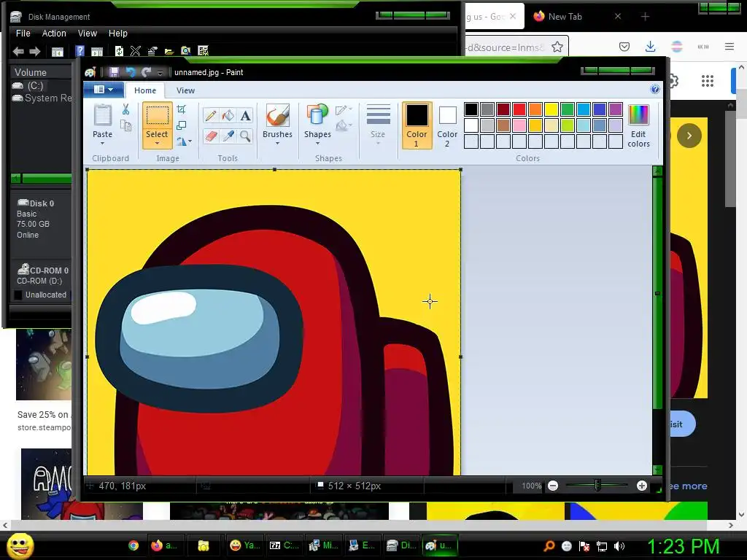The height and width of the screenshot is (560, 747).
Task: Click zoom out minus button in Paint
Action: click(x=553, y=486)
